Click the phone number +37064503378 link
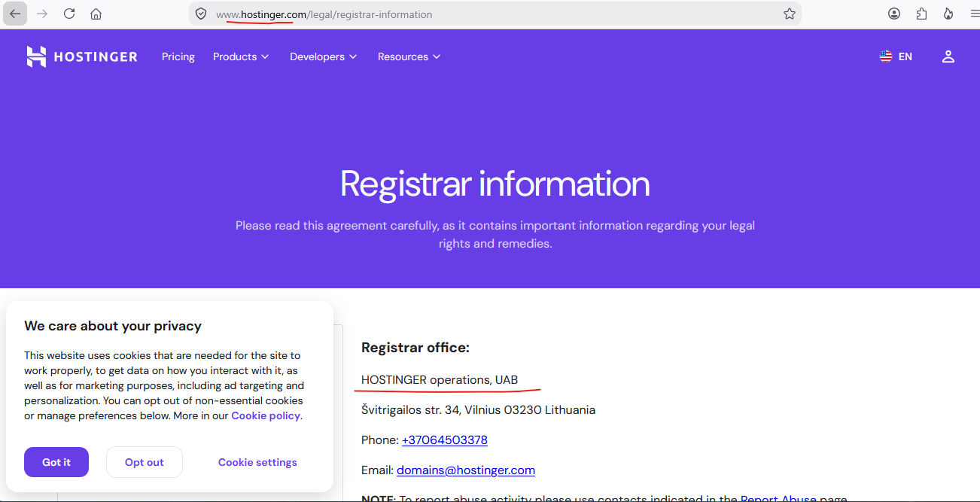 (445, 440)
